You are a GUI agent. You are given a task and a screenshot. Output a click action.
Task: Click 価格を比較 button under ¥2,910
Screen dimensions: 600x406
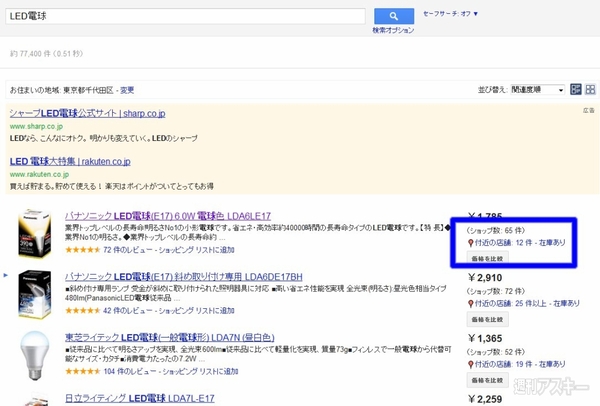pyautogui.click(x=488, y=320)
